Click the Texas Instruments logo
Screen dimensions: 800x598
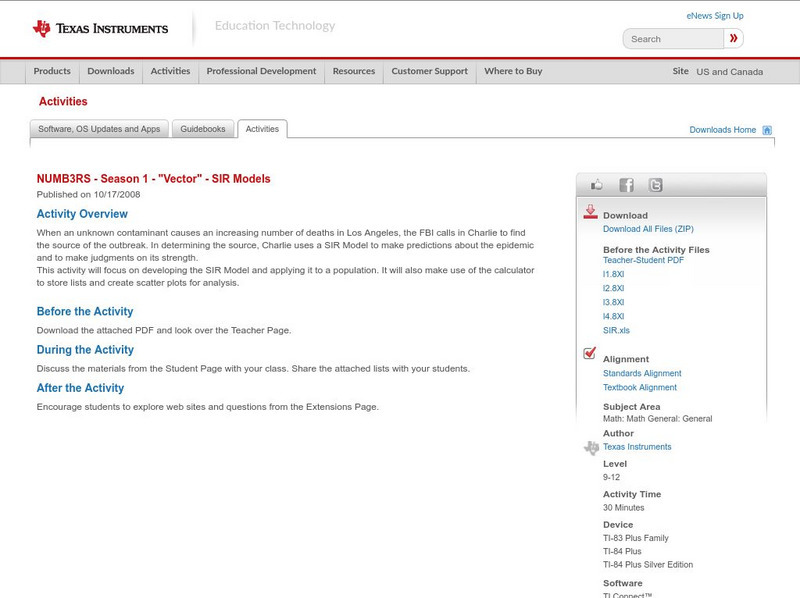(x=100, y=29)
